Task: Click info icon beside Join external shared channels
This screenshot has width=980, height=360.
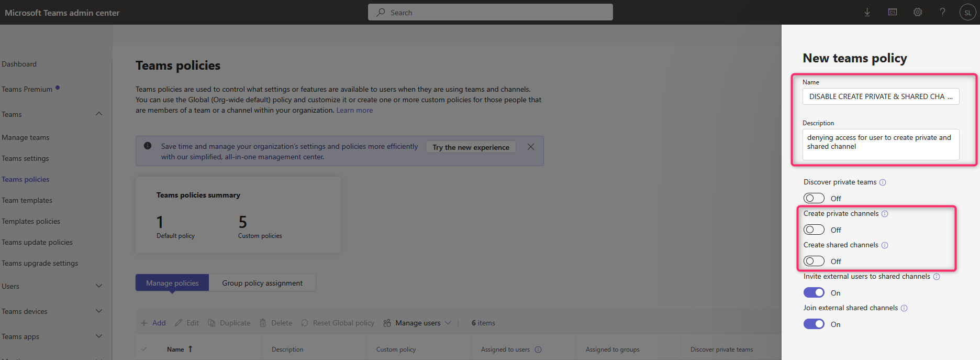Action: (904, 308)
